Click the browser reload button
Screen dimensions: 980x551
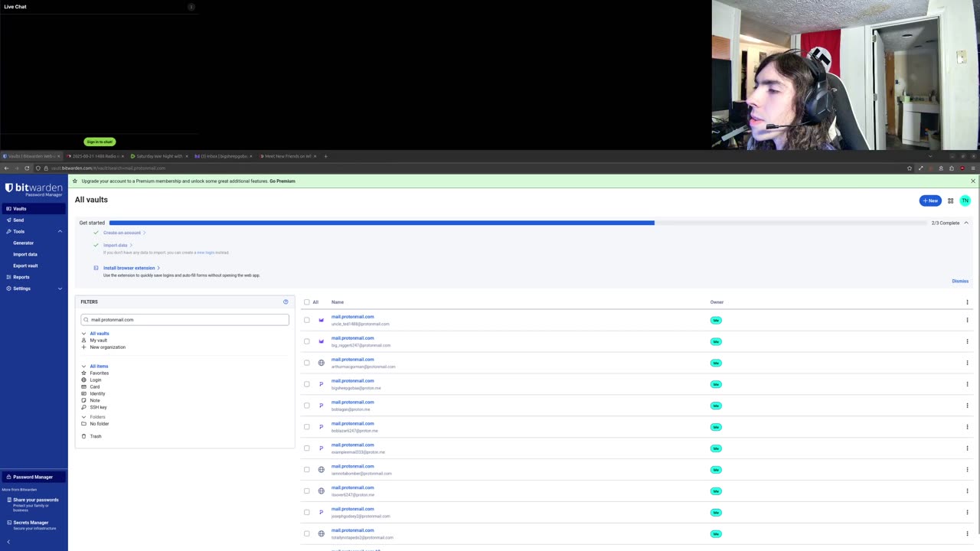pyautogui.click(x=27, y=168)
